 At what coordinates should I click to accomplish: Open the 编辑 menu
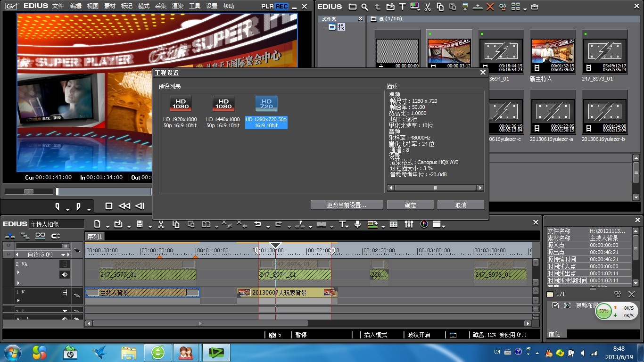[x=75, y=6]
